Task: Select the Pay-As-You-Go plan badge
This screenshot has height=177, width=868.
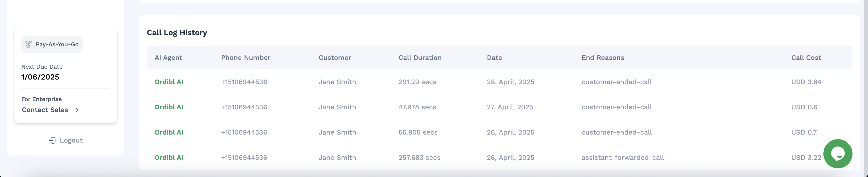Action: [52, 44]
